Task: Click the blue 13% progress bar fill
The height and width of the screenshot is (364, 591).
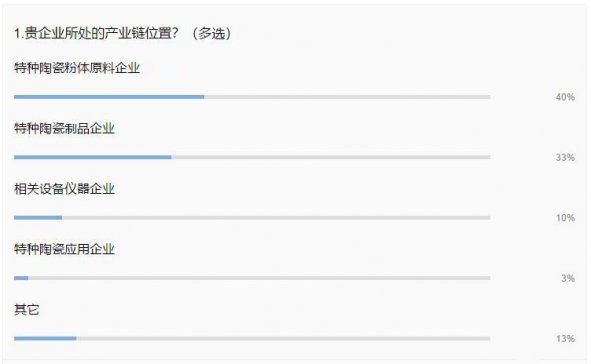Action: [x=45, y=338]
